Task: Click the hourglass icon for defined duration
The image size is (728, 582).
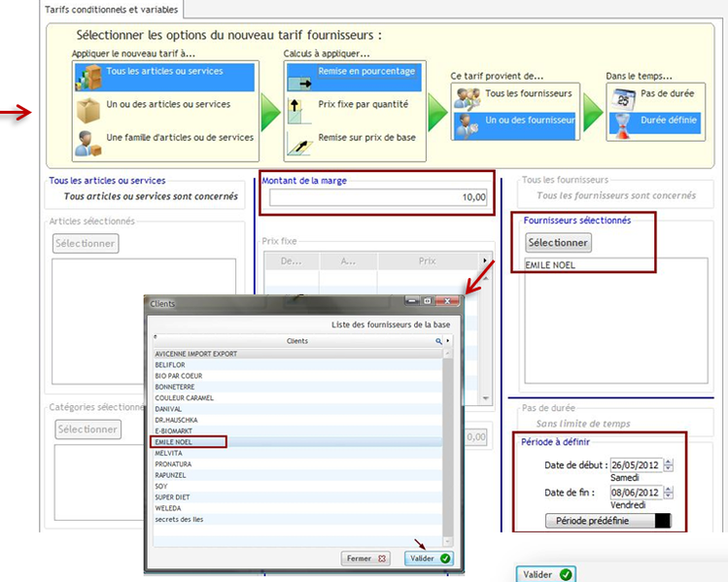Action: 623,126
